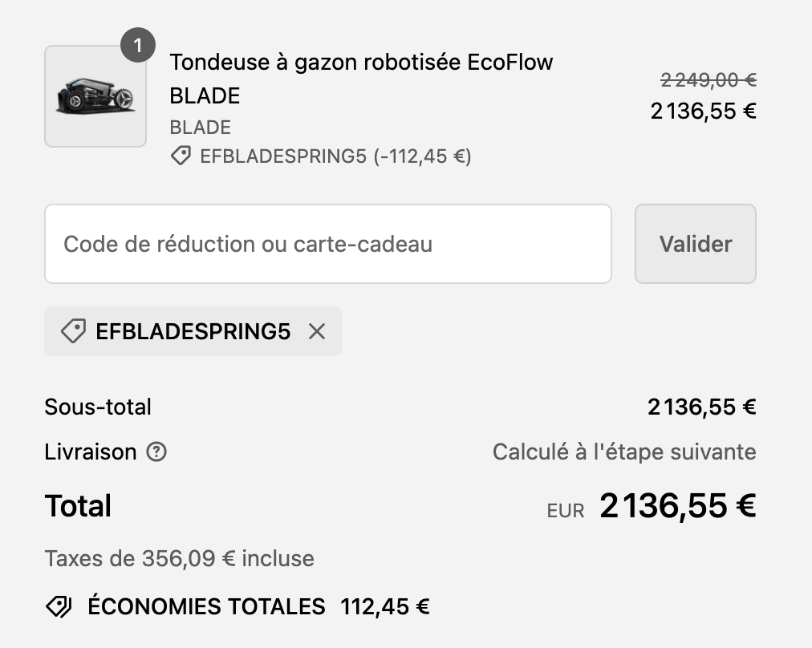The image size is (812, 648).
Task: Click the tag icon in EFBLADESPRING5 chip
Action: [74, 331]
